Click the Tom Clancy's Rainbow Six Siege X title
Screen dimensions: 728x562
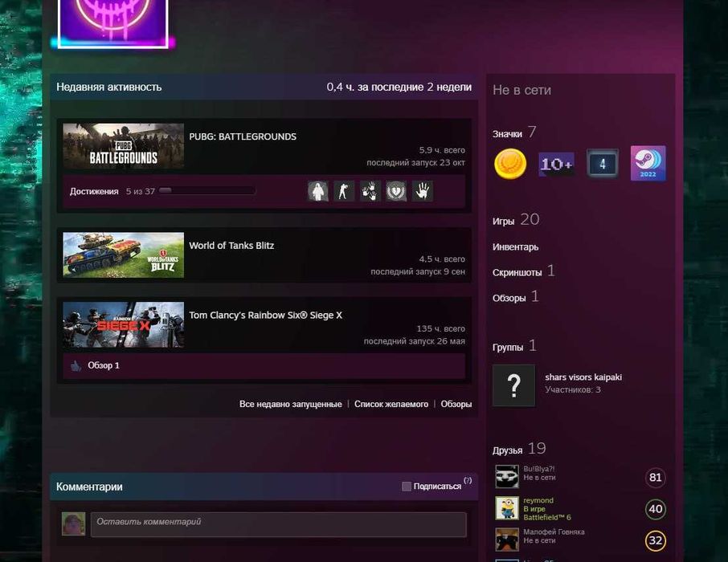click(266, 315)
